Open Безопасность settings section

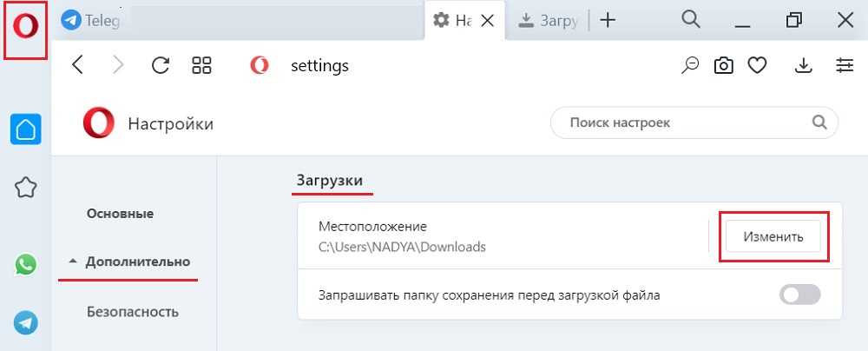132,312
